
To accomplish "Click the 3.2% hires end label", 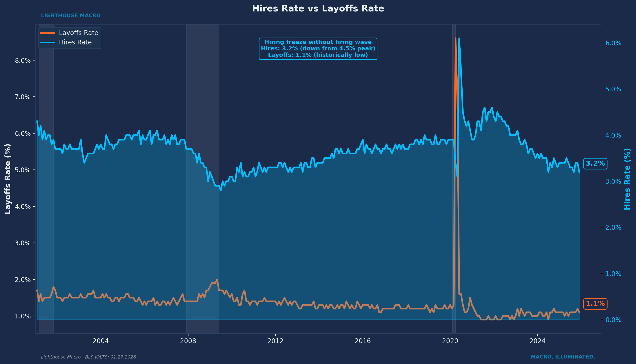I will [x=595, y=164].
